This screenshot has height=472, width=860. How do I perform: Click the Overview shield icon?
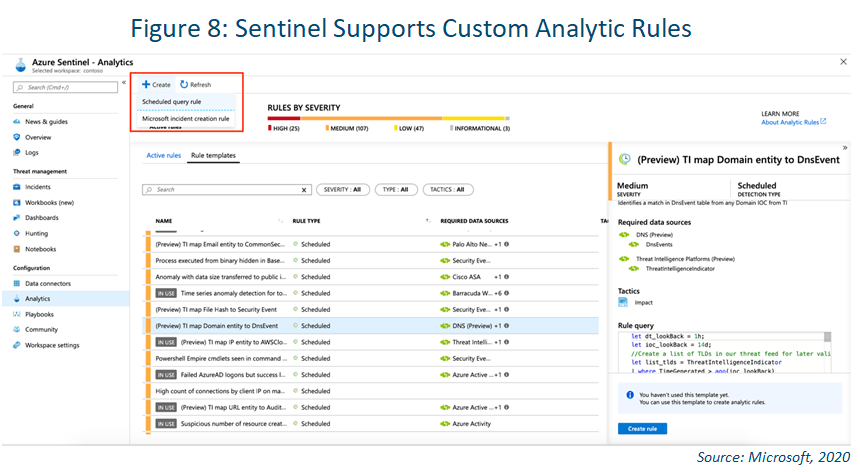coord(16,137)
